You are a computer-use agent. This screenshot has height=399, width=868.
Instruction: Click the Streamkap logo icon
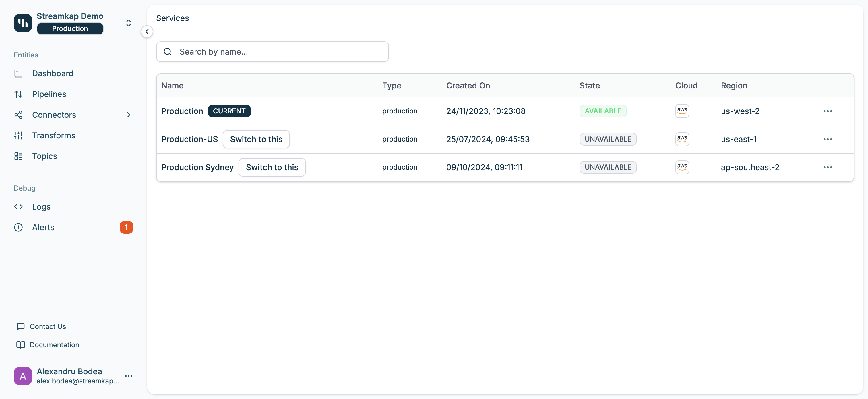(23, 23)
